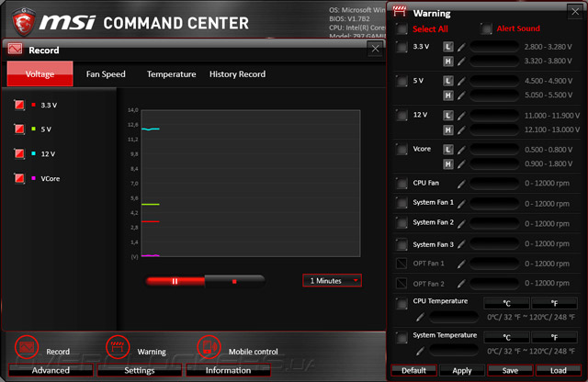Edit System Fan 3 threshold pencil icon

(461, 243)
